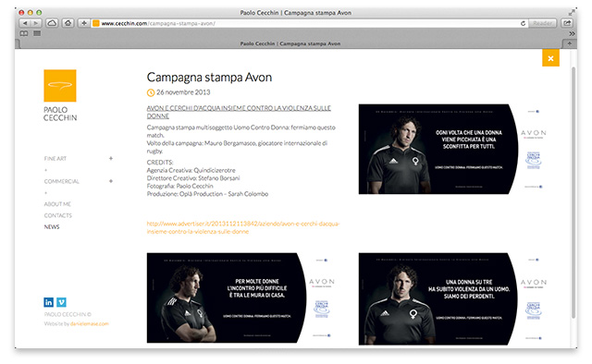This screenshot has height=364, width=592.
Task: Open the Vimeo icon in sidebar
Action: coord(62,302)
